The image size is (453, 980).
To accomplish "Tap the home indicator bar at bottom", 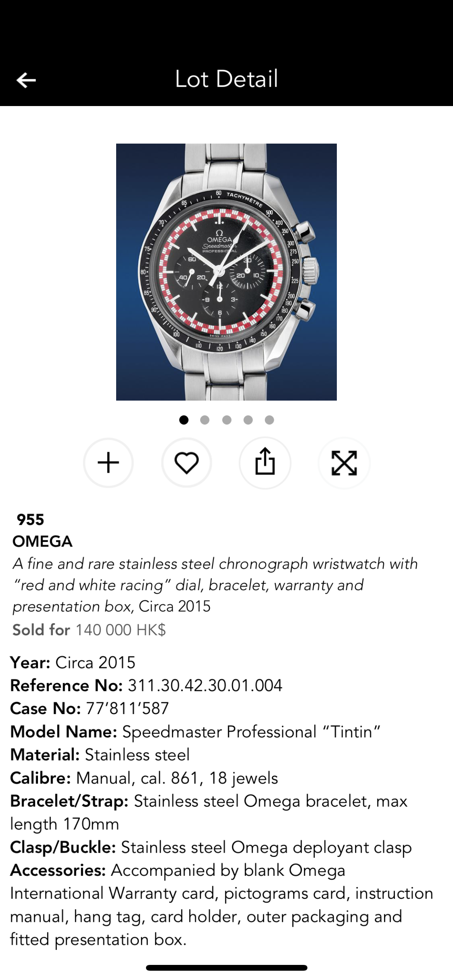I will tap(226, 968).
